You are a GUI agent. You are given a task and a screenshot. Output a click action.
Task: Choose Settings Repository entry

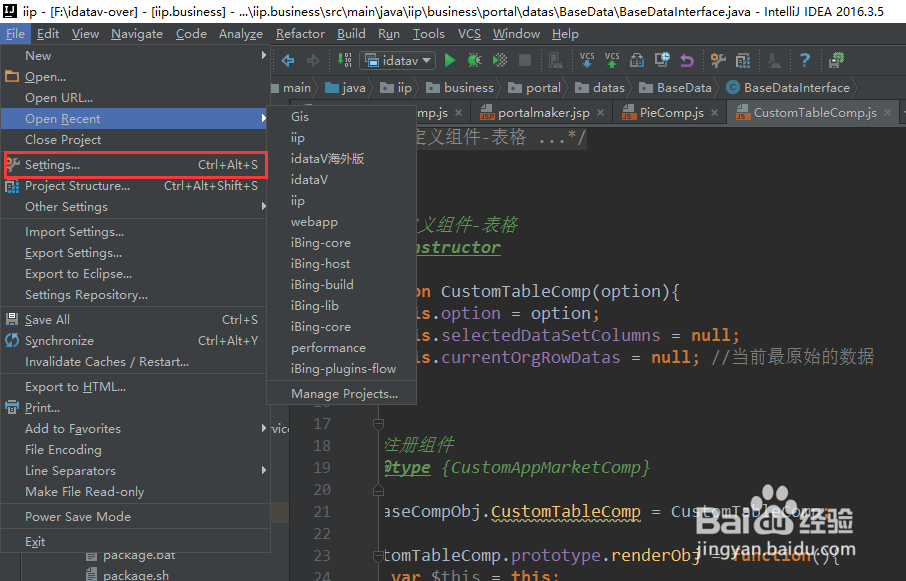[x=86, y=295]
